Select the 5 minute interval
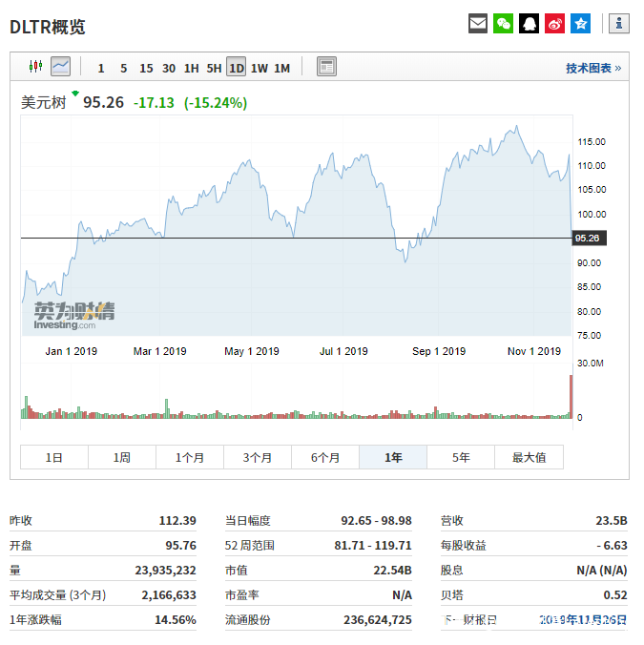 [123, 68]
